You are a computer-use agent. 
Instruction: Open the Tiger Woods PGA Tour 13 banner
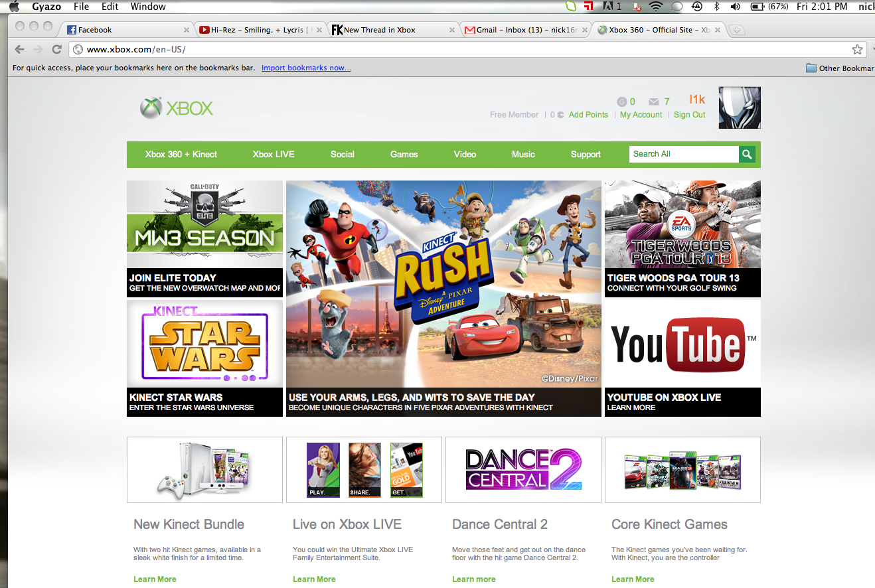(x=682, y=239)
